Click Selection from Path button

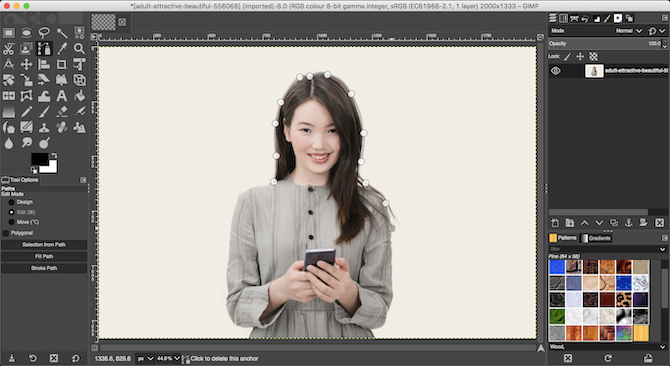coord(44,245)
